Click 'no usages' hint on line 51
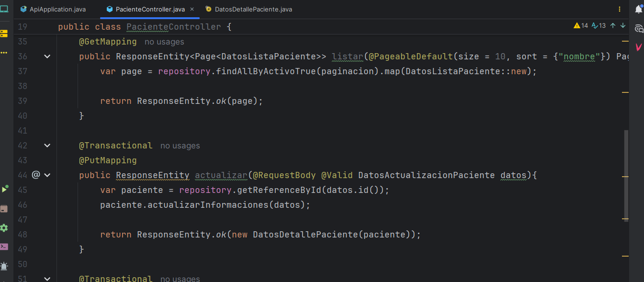Viewport: 644px width, 282px height. (x=180, y=279)
